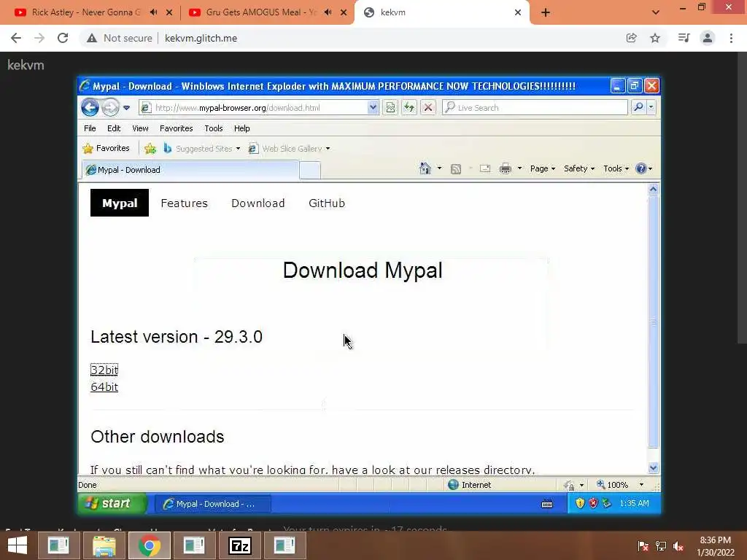Click the XP security shield tray icon
747x560 pixels.
(x=580, y=503)
